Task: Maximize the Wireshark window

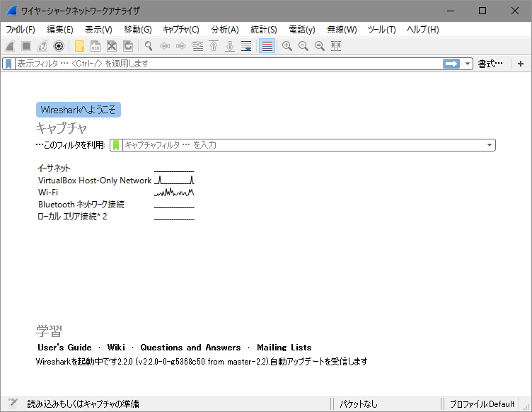Action: [x=482, y=11]
